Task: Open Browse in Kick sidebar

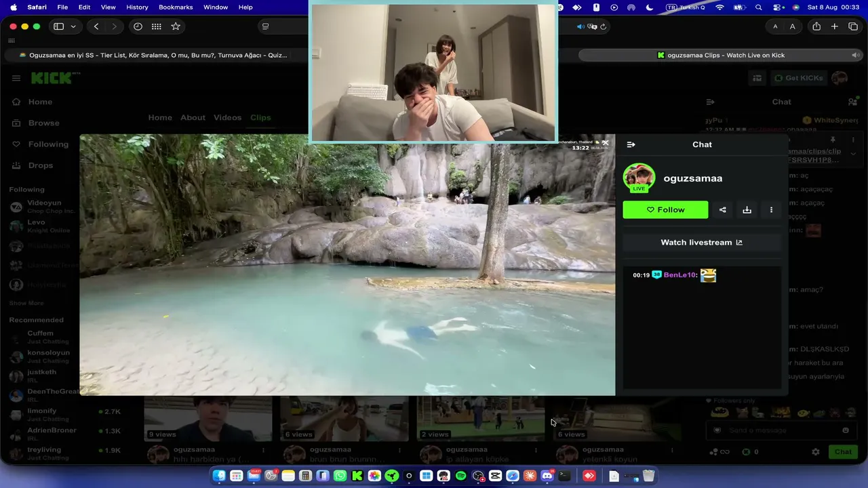Action: [43, 123]
